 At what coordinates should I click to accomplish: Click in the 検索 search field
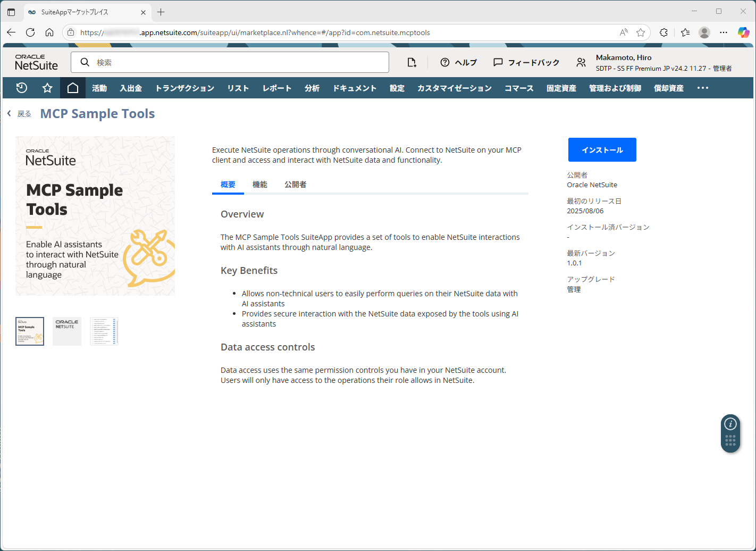click(x=230, y=62)
